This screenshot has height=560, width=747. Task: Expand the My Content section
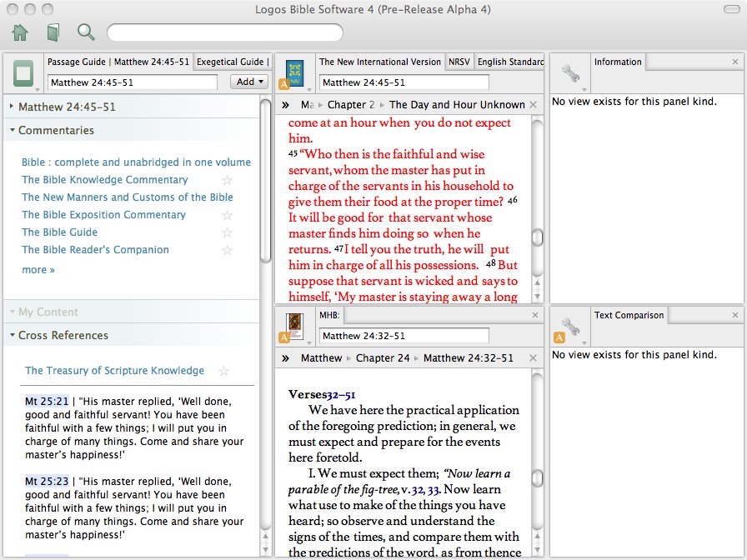coord(12,312)
